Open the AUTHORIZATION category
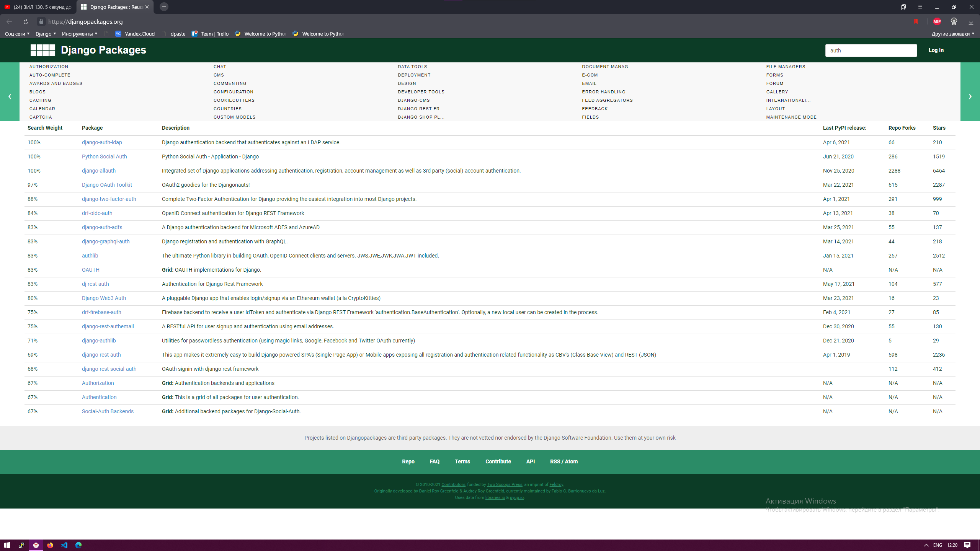 49,67
